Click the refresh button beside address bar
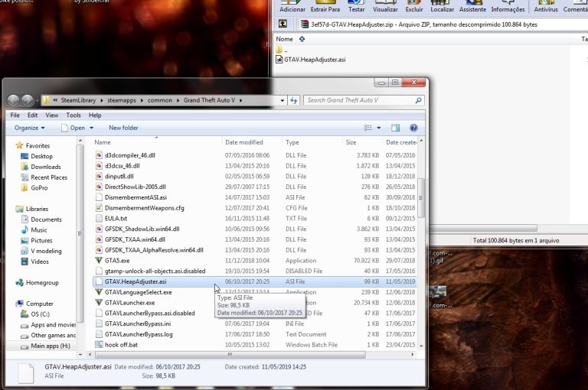Screen dimensions: 588x390 293,100
